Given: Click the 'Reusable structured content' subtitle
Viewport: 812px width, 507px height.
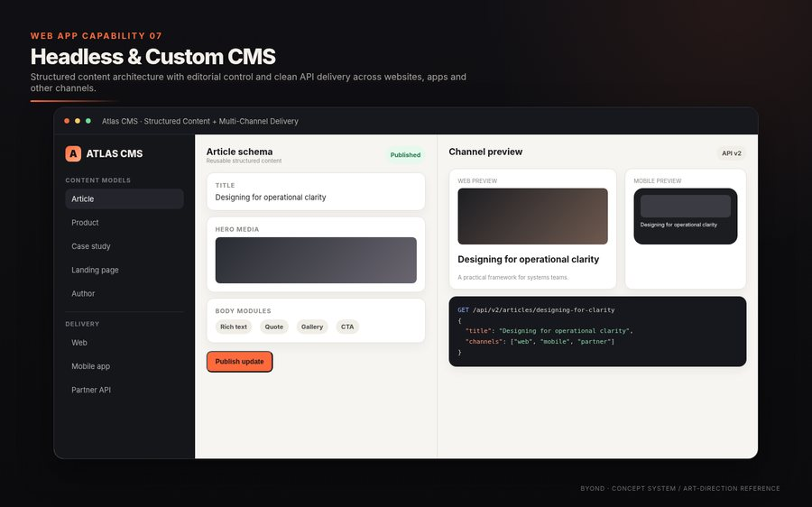Looking at the screenshot, I should pos(244,161).
